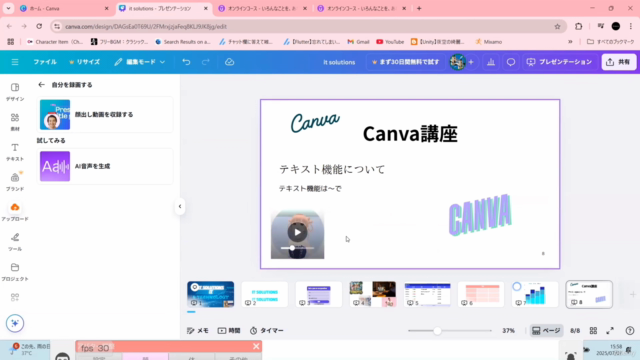Open the 素材 elements panel
The width and height of the screenshot is (640, 360).
click(15, 122)
